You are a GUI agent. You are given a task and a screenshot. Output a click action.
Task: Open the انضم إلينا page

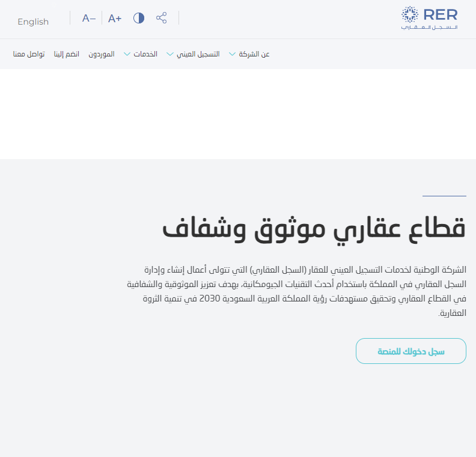tap(67, 54)
